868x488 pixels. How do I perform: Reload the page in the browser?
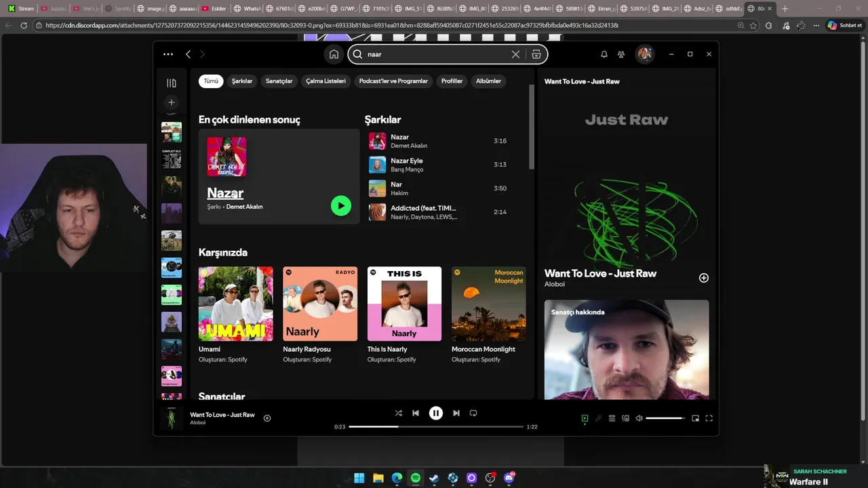pyautogui.click(x=24, y=25)
